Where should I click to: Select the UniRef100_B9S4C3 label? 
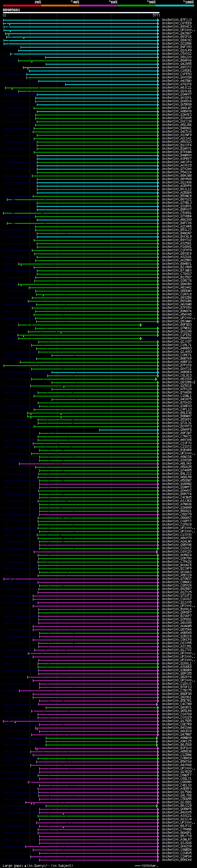(177, 26)
